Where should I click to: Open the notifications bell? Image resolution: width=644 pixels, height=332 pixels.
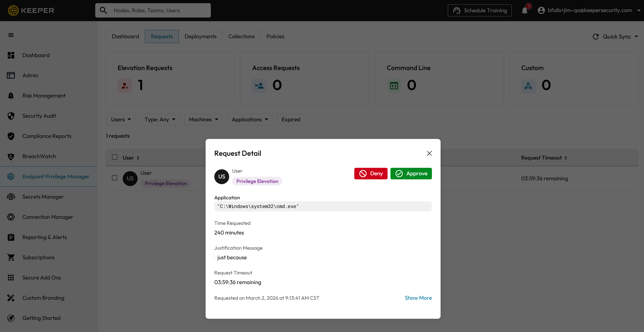[525, 10]
